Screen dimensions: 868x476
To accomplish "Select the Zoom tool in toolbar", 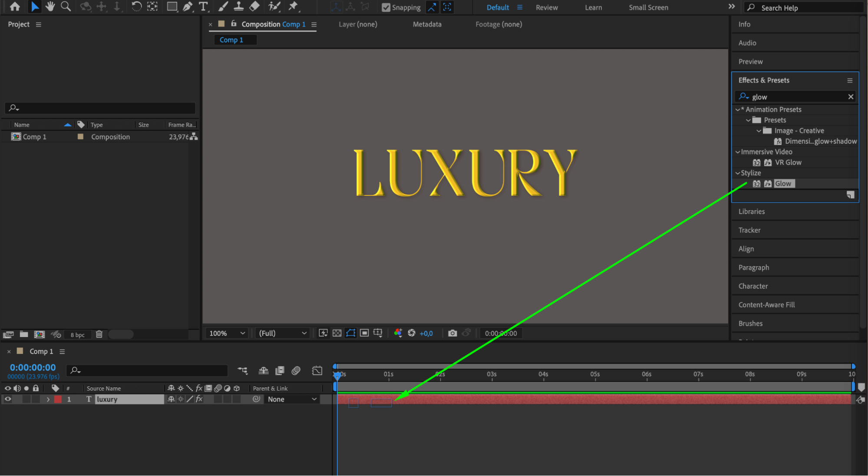I will click(66, 7).
